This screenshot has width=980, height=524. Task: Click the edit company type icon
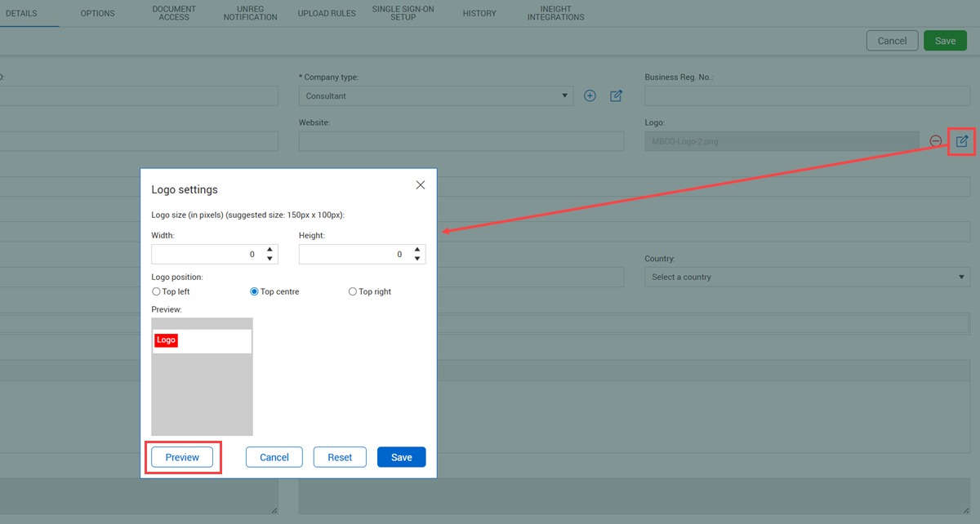pyautogui.click(x=617, y=96)
